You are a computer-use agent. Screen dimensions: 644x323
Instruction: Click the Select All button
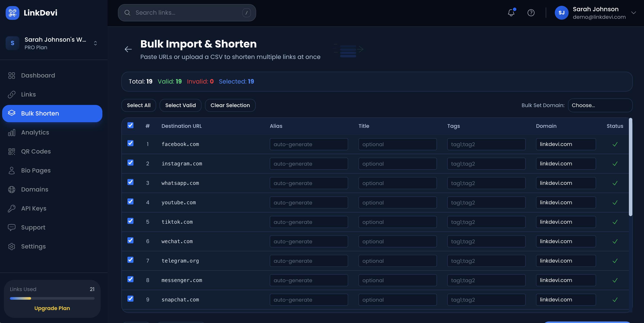[x=139, y=105]
